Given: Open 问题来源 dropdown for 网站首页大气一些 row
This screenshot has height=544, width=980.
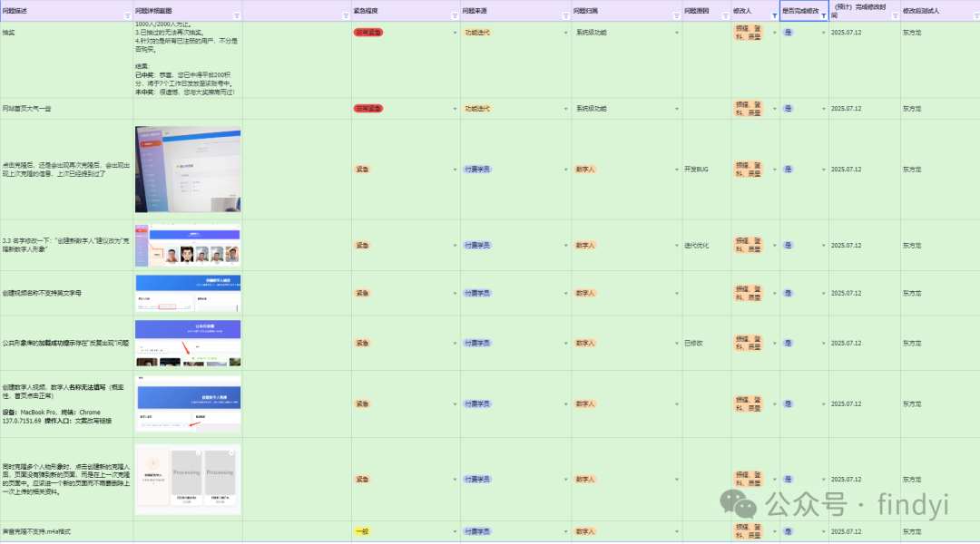Looking at the screenshot, I should (565, 109).
